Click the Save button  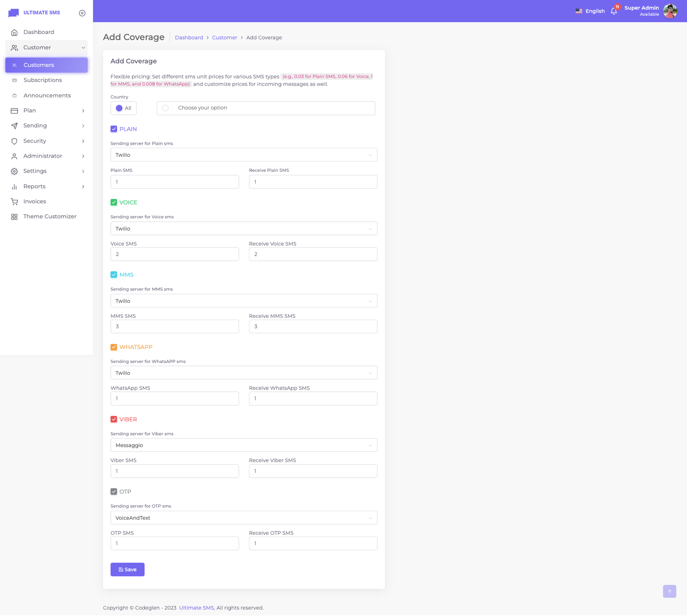pyautogui.click(x=128, y=570)
